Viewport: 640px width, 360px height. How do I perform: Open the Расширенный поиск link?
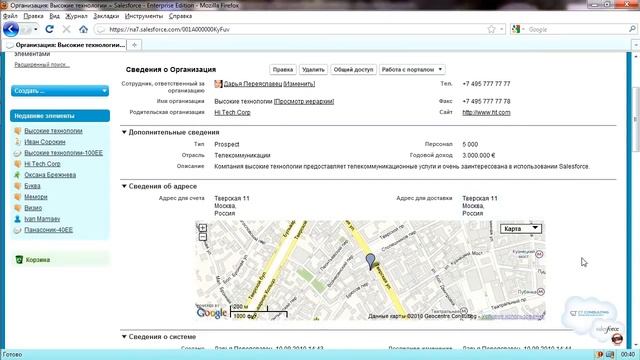tap(42, 64)
